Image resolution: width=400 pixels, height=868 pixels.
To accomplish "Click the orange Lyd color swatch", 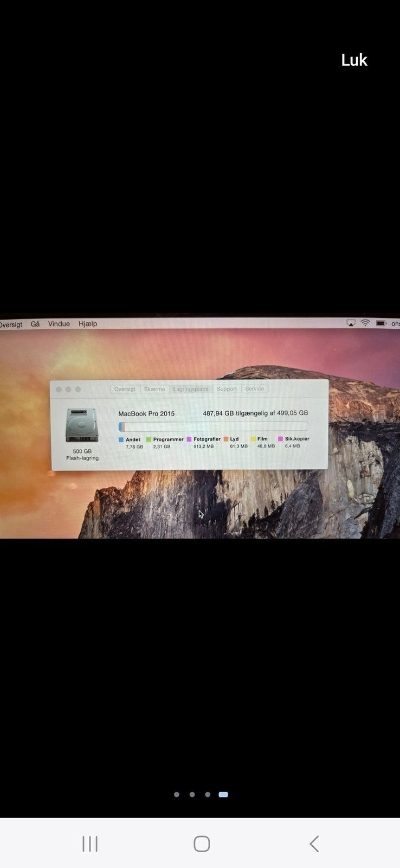I will (x=226, y=439).
